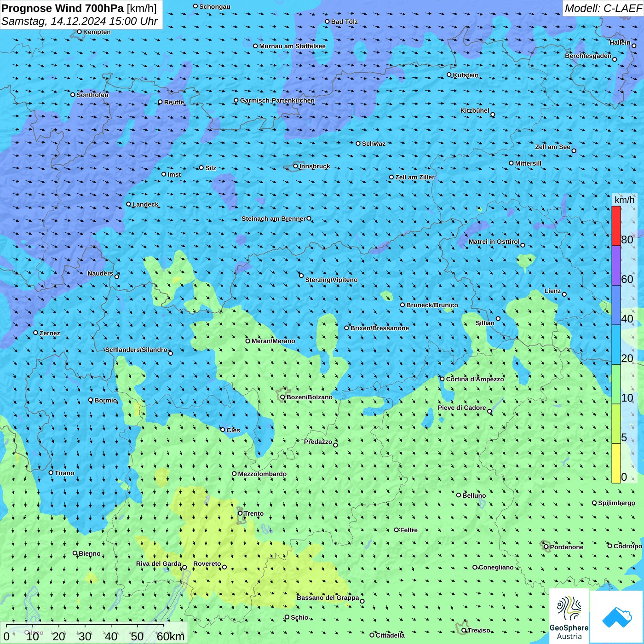
Task: Click the 'Bienno' label
Action: (90, 553)
